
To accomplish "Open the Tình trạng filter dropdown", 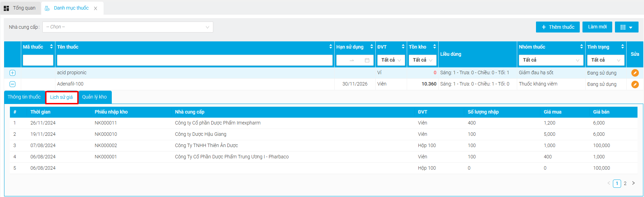I will [x=606, y=60].
